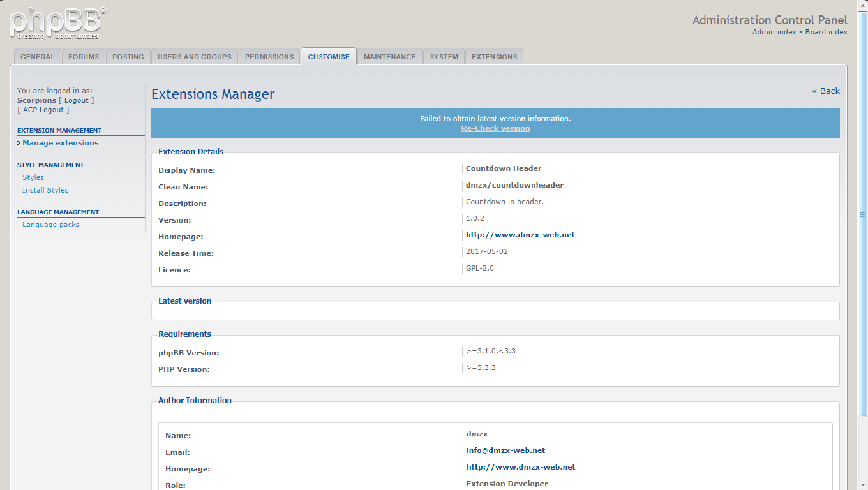Go back using the « Back link
Screen dimensions: 868x490
click(826, 91)
